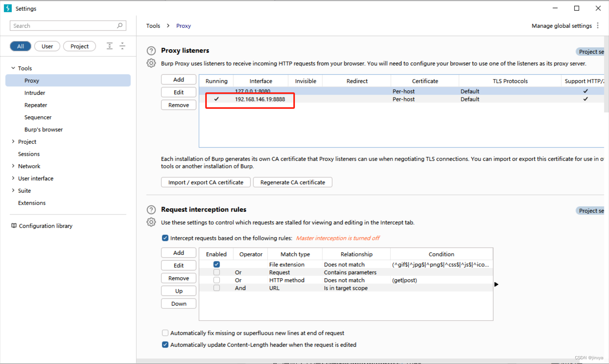Toggle Intercept requests based on following rules

(x=165, y=238)
